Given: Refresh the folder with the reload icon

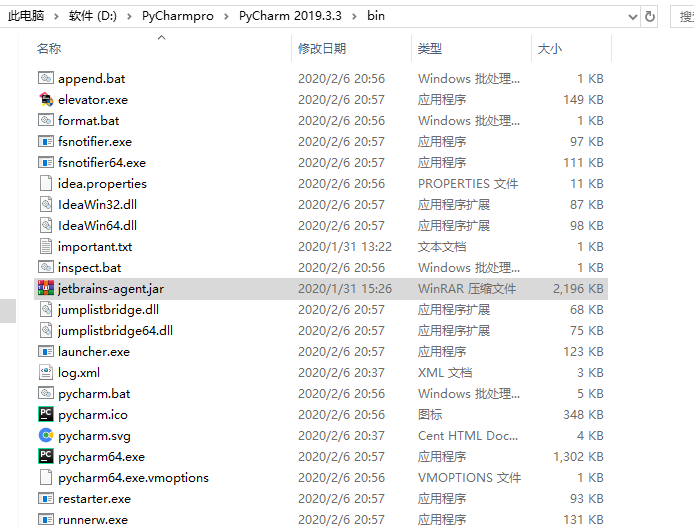Looking at the screenshot, I should click(650, 17).
